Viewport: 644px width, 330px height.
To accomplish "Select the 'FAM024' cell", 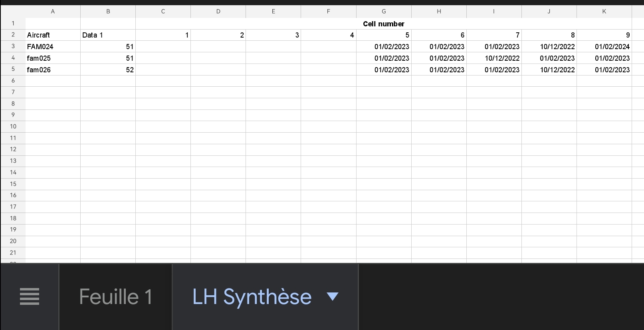I will (53, 47).
